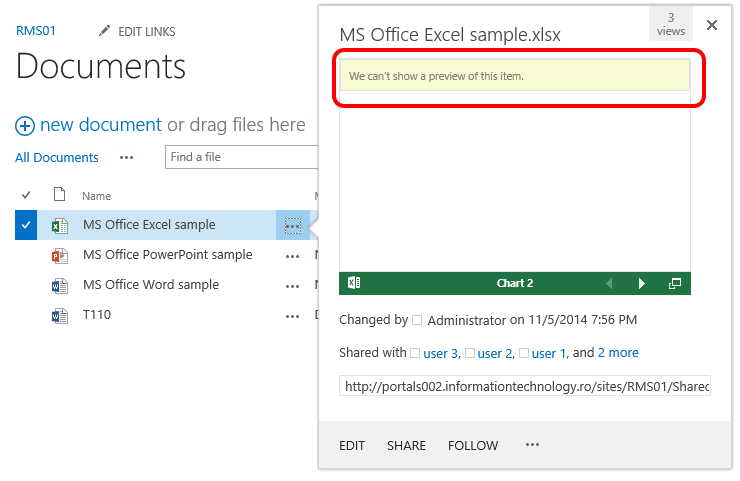Go to previous sheet in preview bar
This screenshot has width=740, height=481.
609,283
